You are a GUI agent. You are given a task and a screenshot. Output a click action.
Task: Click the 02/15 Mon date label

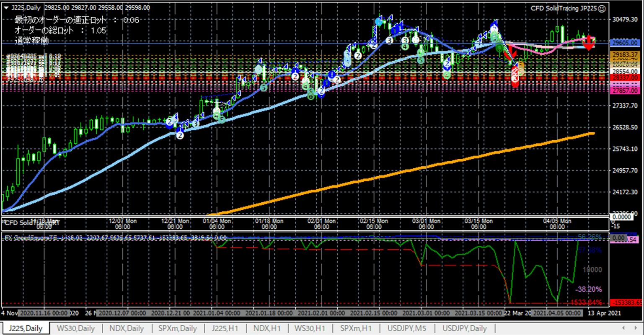(x=374, y=221)
